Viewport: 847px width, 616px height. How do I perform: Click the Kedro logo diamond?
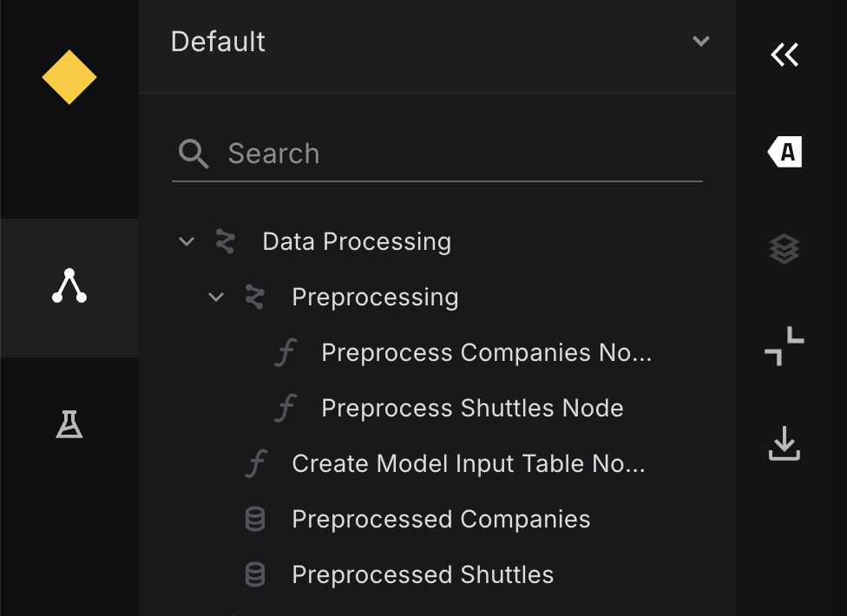[69, 77]
